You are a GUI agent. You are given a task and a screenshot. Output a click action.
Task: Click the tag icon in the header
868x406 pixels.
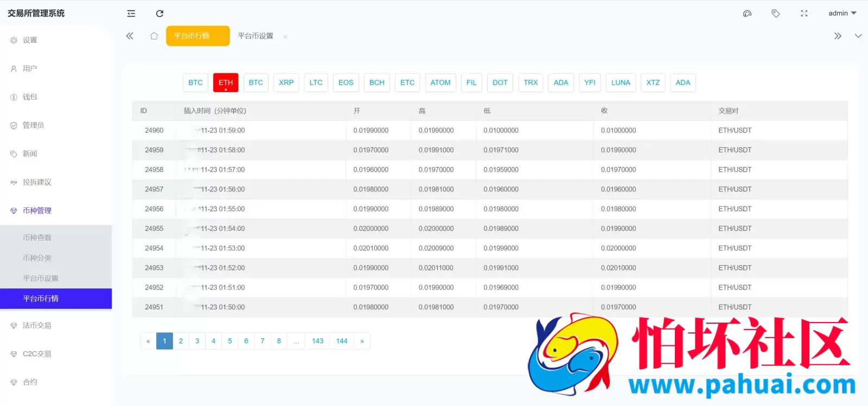776,14
